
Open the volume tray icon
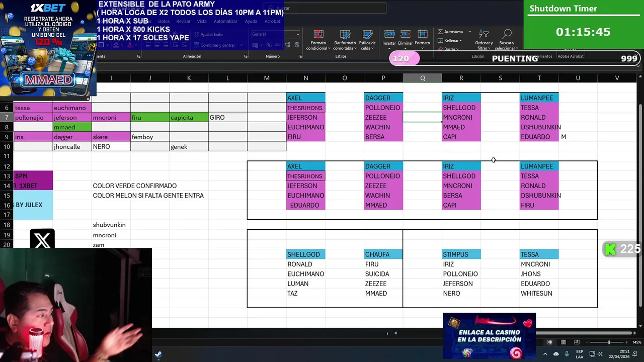click(x=600, y=354)
